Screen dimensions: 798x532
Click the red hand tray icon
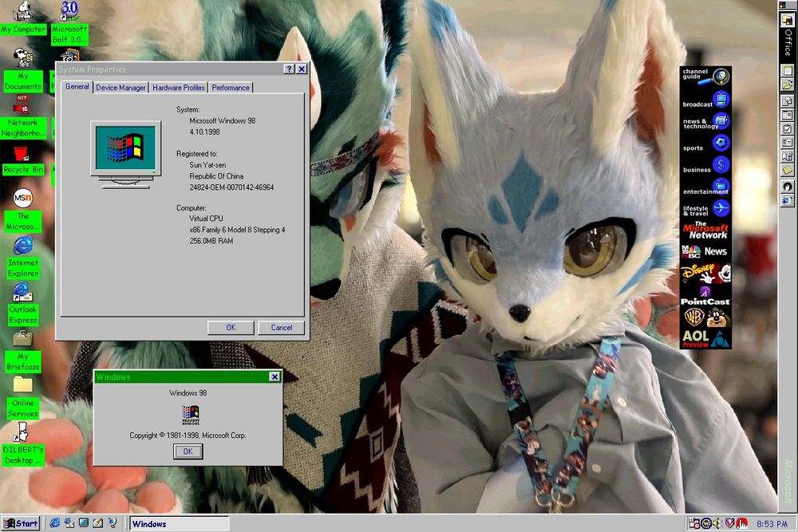coord(741,523)
